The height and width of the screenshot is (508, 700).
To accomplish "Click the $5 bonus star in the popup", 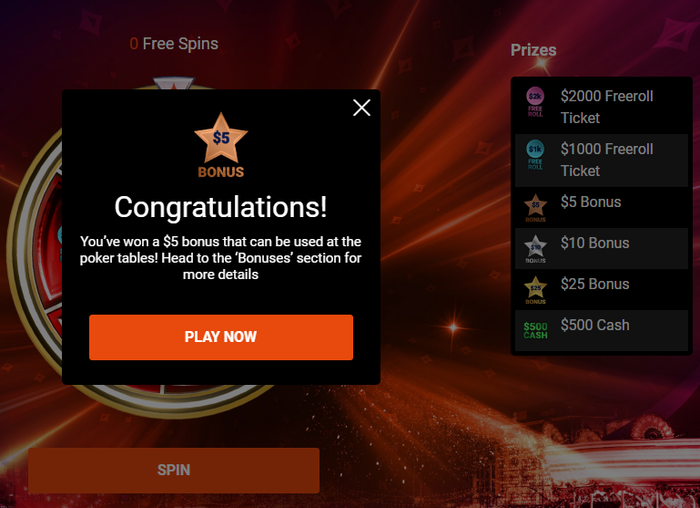I will coord(221,145).
